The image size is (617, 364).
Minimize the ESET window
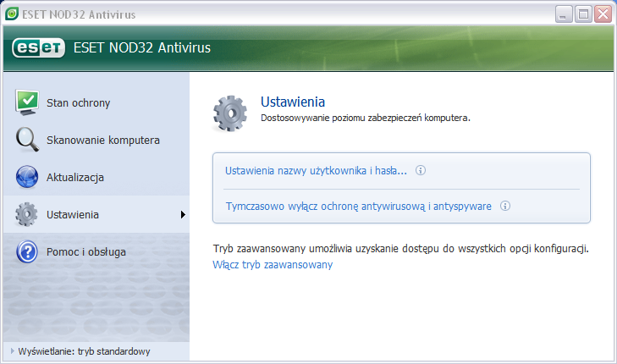tap(564, 14)
